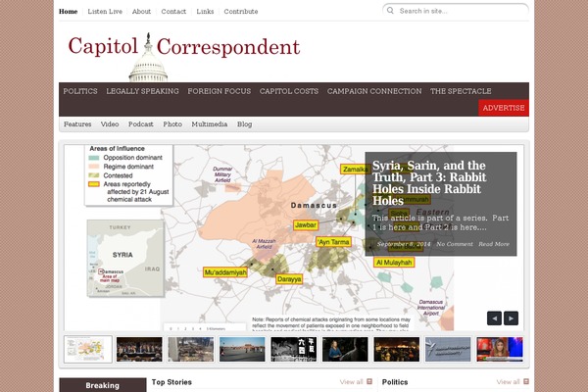Click the Politics View all link
The width and height of the screenshot is (588, 392).
click(x=508, y=382)
